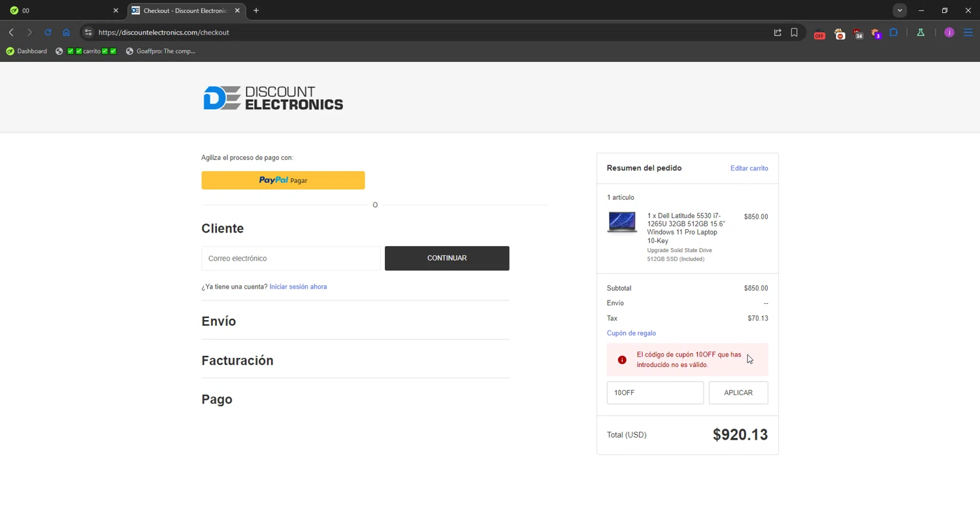Click the Iniciar sesión ahora link
The image size is (980, 531).
[298, 287]
